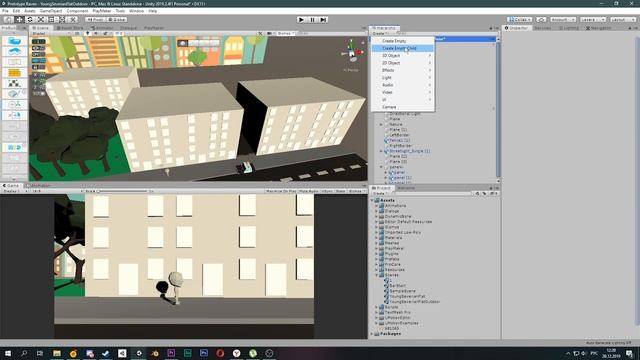
Task: Click the scene orientation gizmo
Action: point(351,53)
